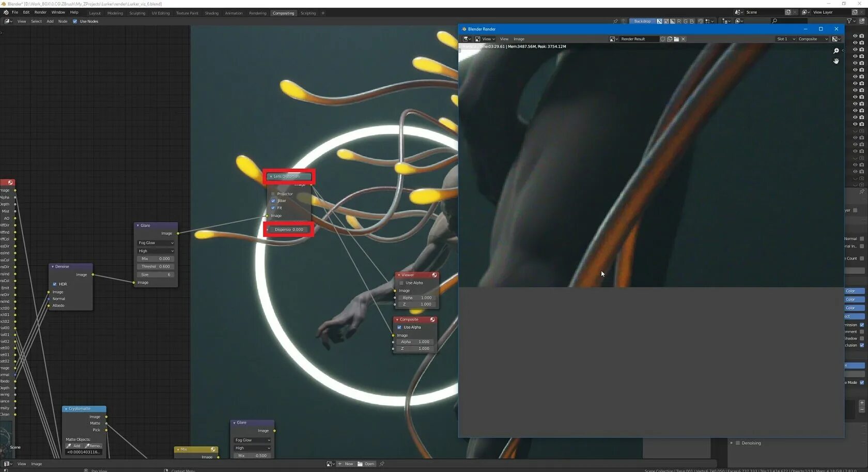The height and width of the screenshot is (472, 868).
Task: Switch to the Scripting workspace tab
Action: 308,13
